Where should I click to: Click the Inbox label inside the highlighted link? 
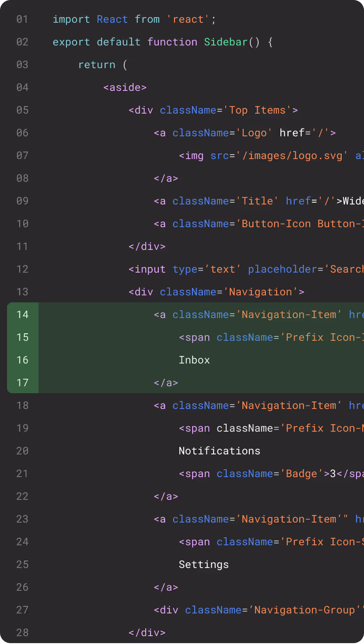[194, 360]
